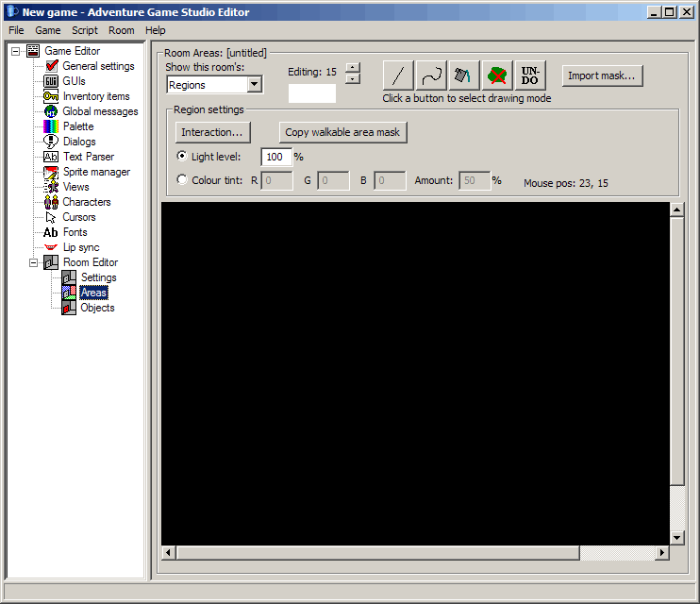Screen dimensions: 700x604
Task: Click the Colour tint B field
Action: (390, 180)
